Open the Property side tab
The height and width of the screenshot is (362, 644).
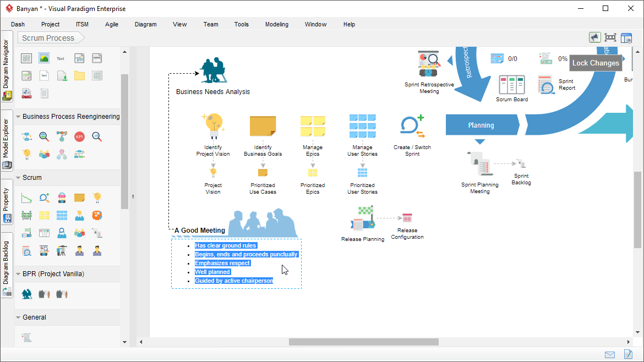click(7, 202)
